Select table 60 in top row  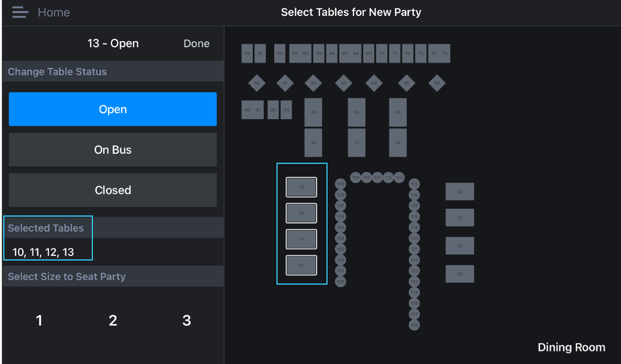pos(247,53)
